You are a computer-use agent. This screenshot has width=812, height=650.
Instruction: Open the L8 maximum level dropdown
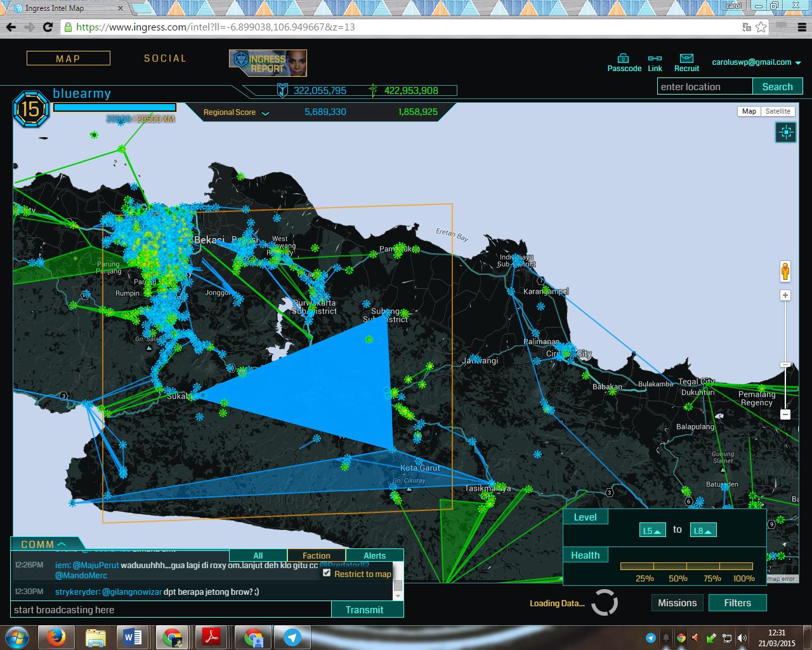tap(704, 530)
